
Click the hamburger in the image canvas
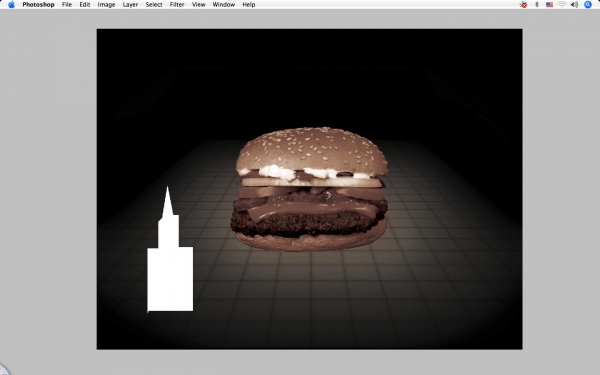click(309, 189)
